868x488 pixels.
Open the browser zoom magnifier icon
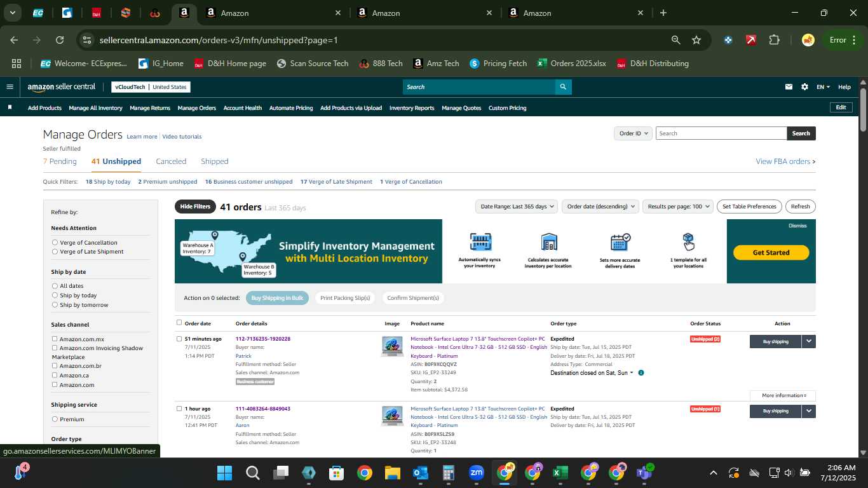point(676,40)
